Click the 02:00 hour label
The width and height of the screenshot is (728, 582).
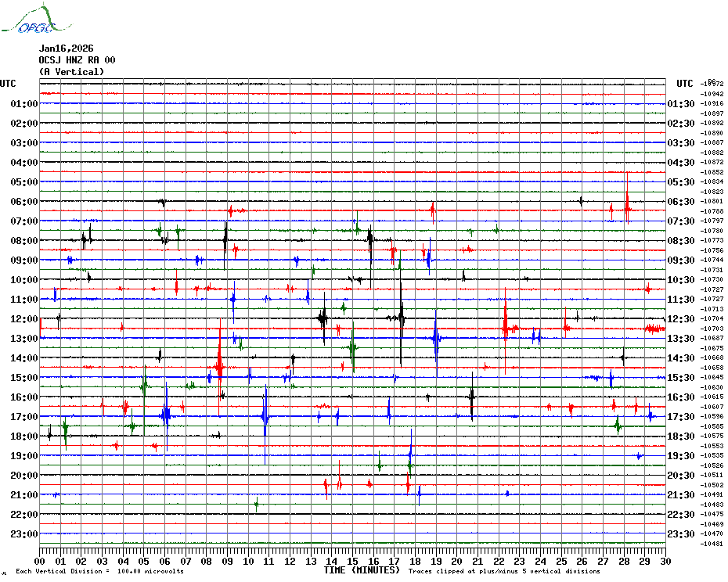tap(24, 123)
